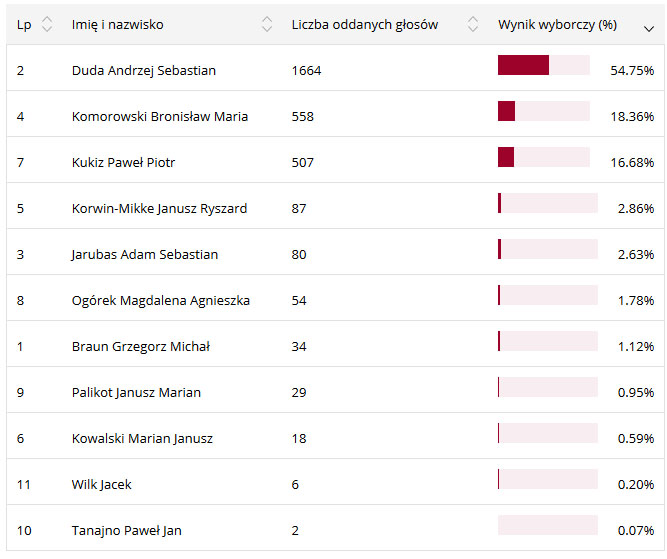The image size is (667, 559).
Task: Click Palikot Janusz Marian name
Action: (x=136, y=392)
